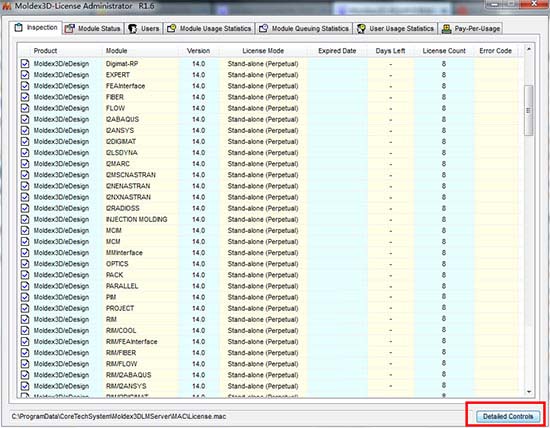Select the RIM/FLOW module name
This screenshot has width=550, height=428.
[x=122, y=364]
